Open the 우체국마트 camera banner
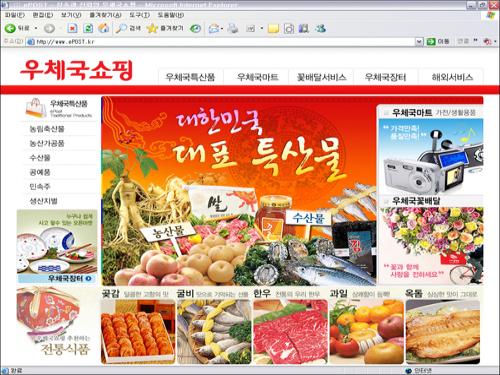Image resolution: width=500 pixels, height=375 pixels. [x=431, y=157]
